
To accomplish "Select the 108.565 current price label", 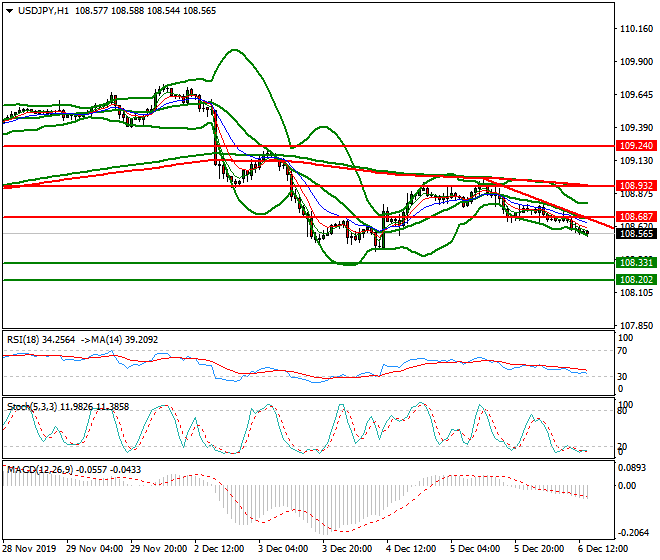I will [x=636, y=234].
